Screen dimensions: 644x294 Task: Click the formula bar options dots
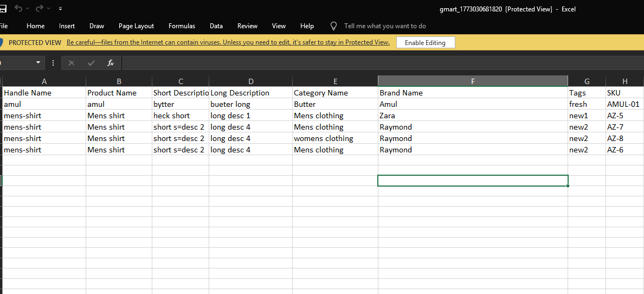(x=53, y=63)
